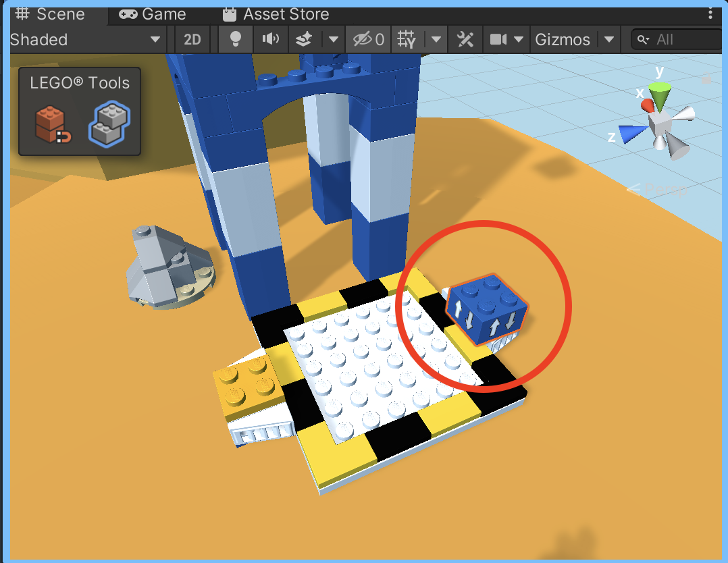This screenshot has width=728, height=563.
Task: Open Gizmos dropdown arrow
Action: tap(609, 40)
